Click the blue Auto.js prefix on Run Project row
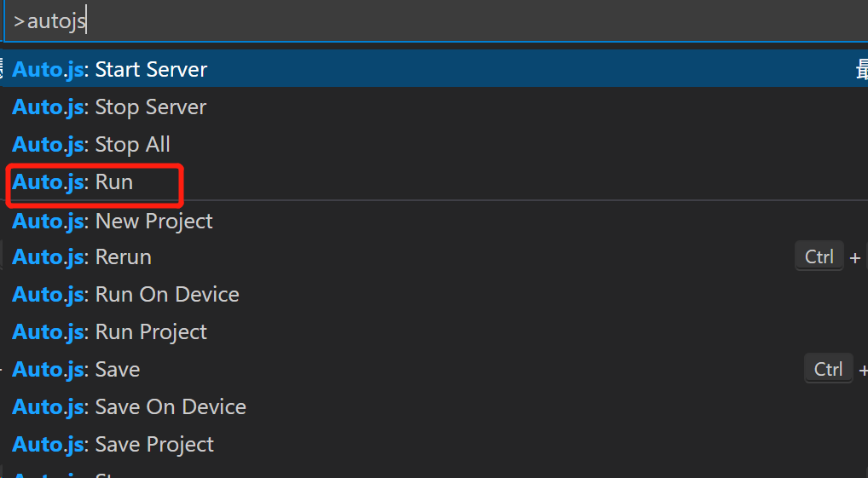868x478 pixels. click(48, 332)
